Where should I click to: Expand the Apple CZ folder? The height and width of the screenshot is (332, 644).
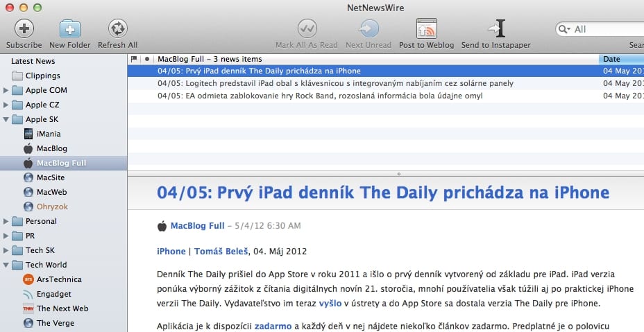coord(6,105)
